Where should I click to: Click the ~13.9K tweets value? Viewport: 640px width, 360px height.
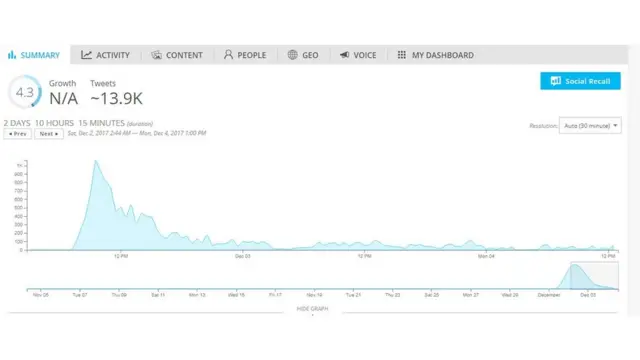point(116,98)
